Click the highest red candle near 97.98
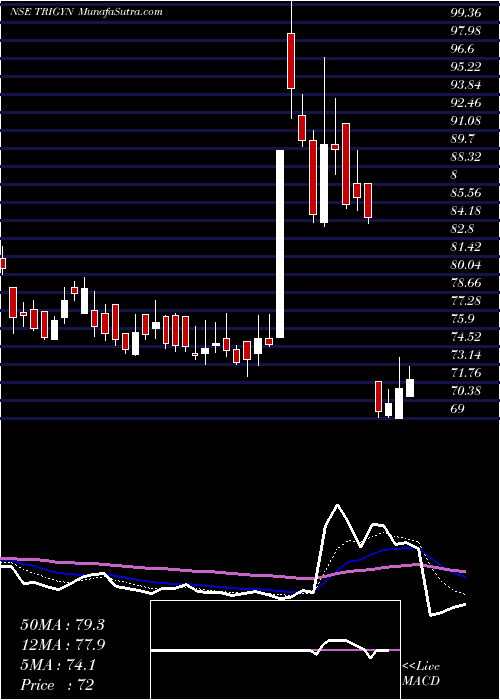 coord(291,61)
